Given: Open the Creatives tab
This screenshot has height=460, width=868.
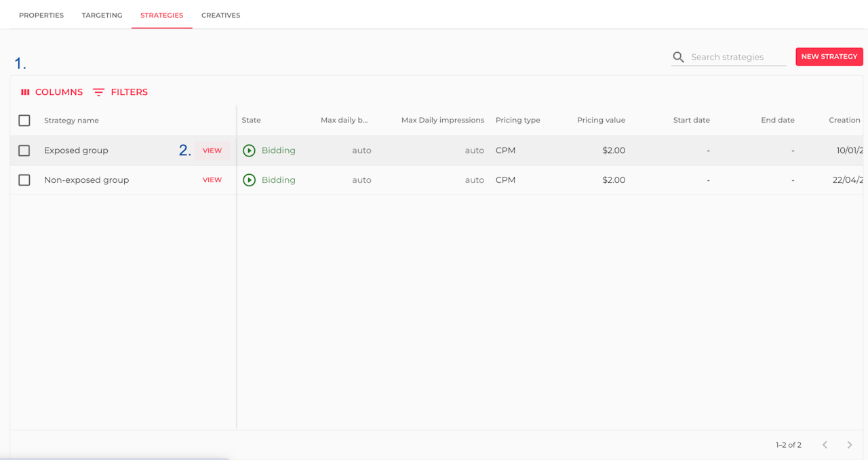Looking at the screenshot, I should point(220,15).
